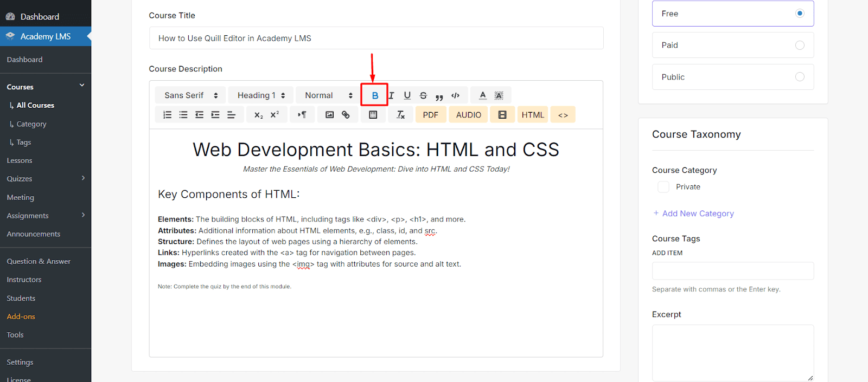The height and width of the screenshot is (382, 868).
Task: Apply superscript formatting
Action: pos(275,115)
